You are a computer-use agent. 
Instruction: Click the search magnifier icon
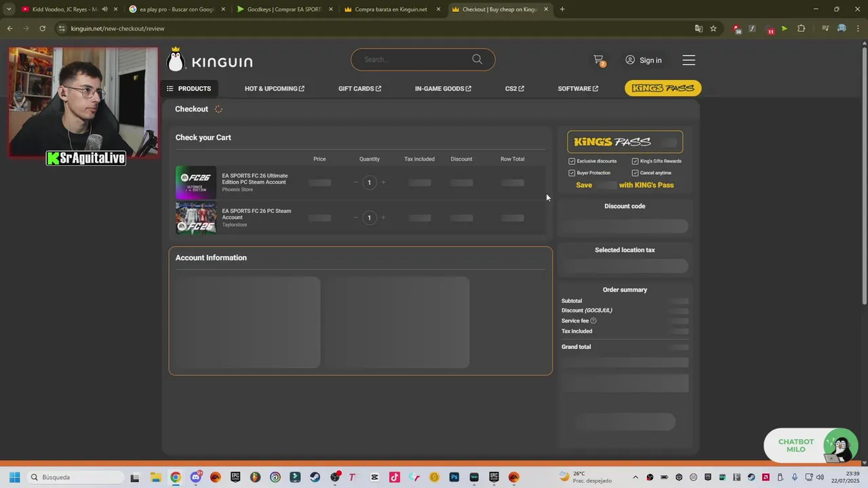477,59
